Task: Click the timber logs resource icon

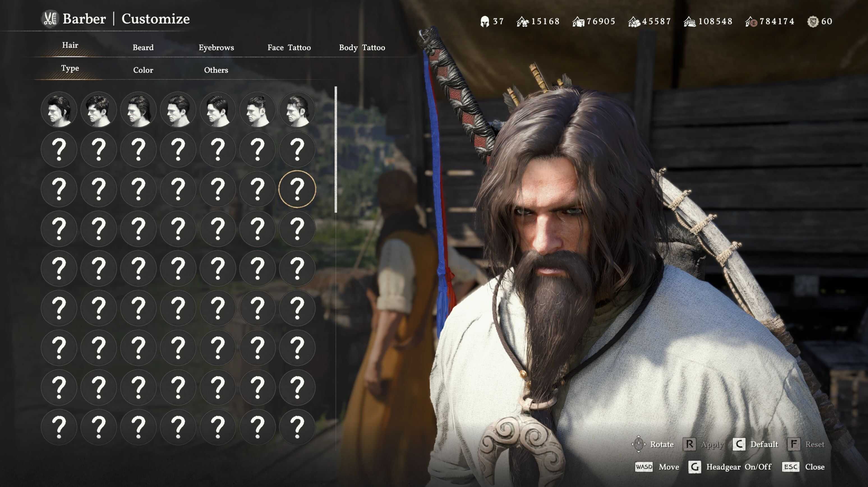Action: 634,22
